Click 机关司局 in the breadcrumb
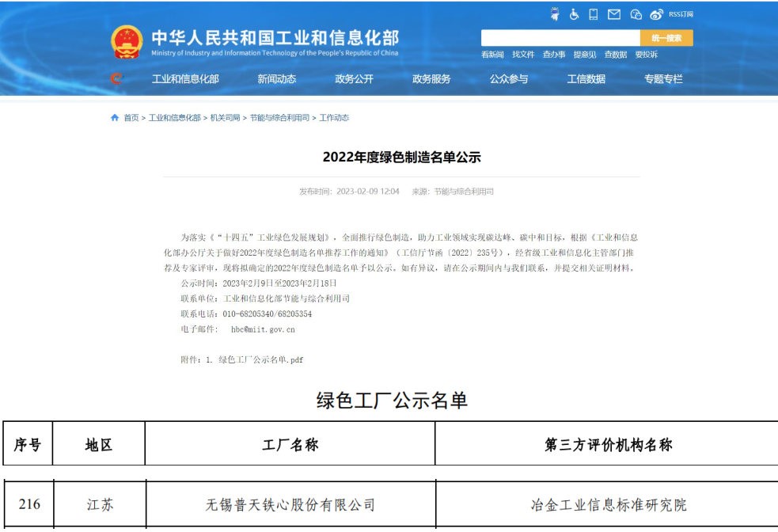 [226, 118]
